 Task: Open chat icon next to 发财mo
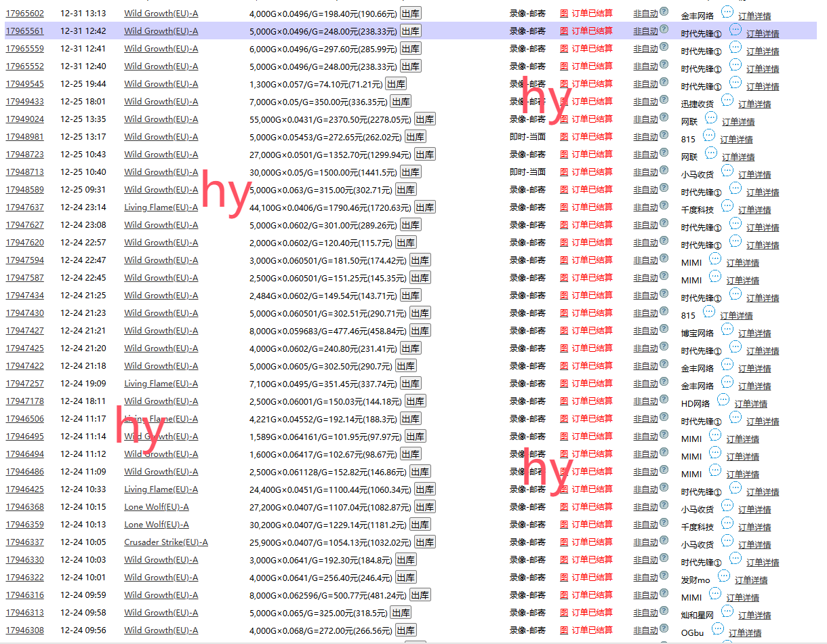723,576
